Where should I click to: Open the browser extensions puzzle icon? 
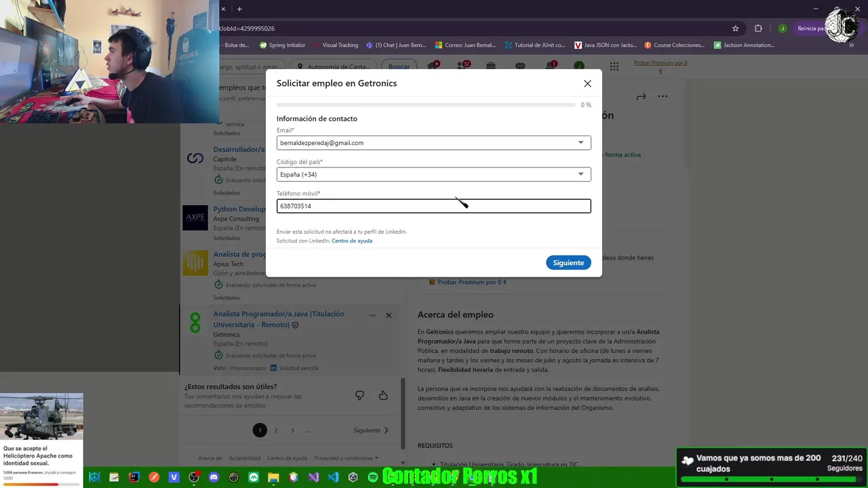point(758,28)
